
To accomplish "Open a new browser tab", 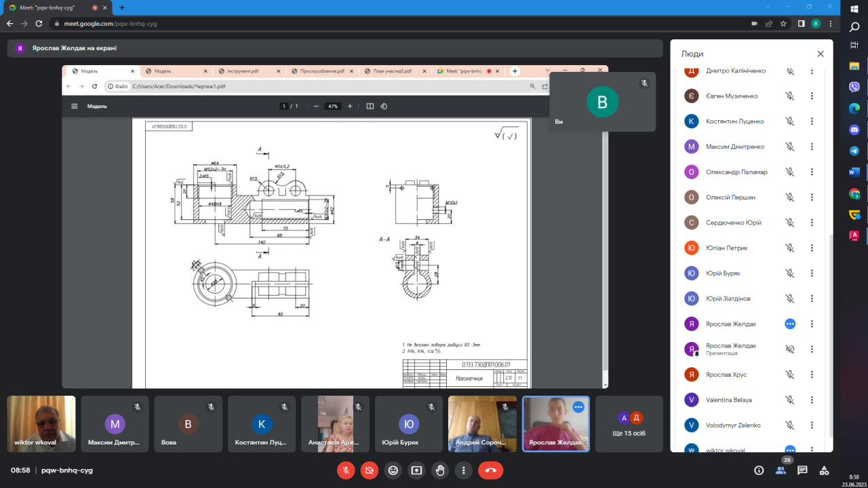I will click(122, 7).
